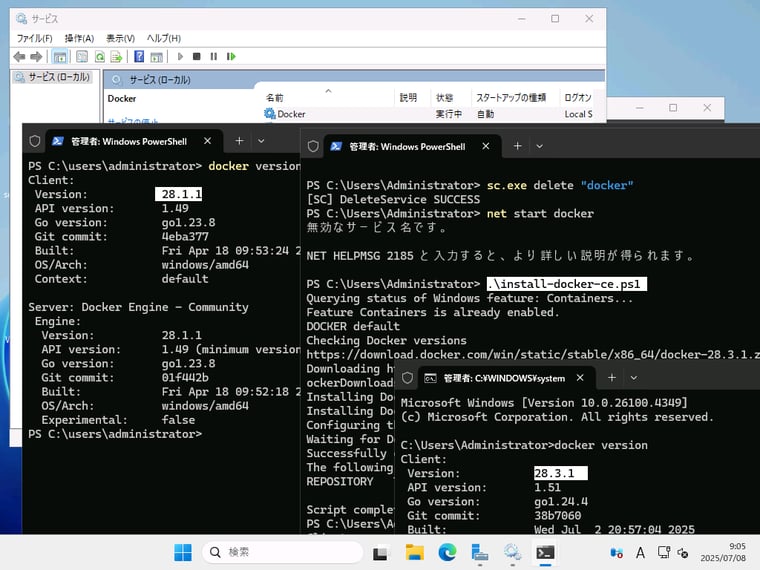Click the shield icon in middle PowerShell window

pos(313,146)
